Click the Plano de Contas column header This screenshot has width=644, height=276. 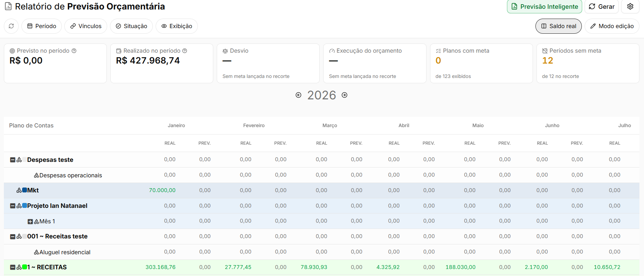coord(31,125)
